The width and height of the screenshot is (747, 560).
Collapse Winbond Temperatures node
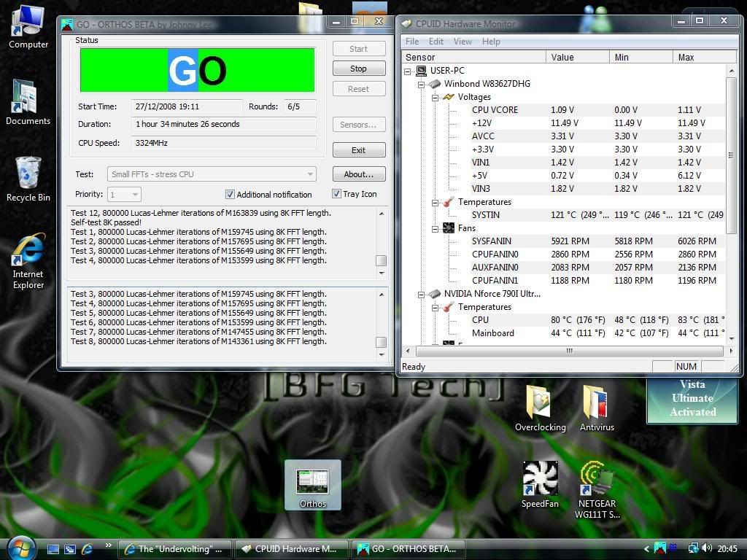point(435,203)
